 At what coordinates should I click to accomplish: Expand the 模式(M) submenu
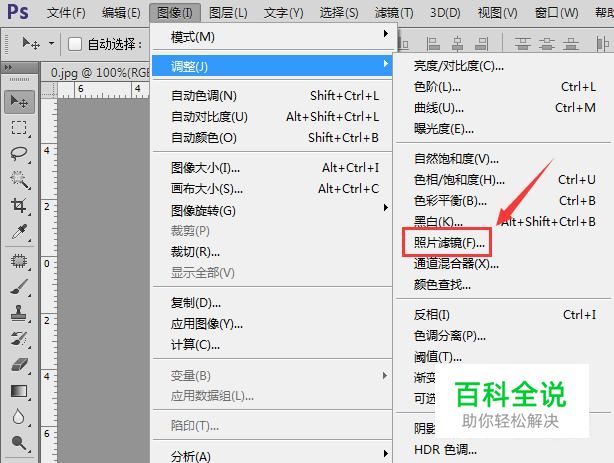pos(272,37)
